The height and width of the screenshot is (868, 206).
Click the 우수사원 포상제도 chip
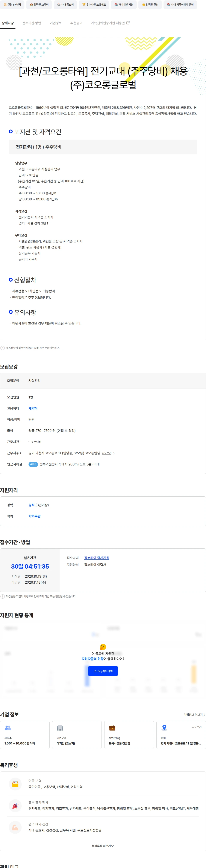[94, 5]
